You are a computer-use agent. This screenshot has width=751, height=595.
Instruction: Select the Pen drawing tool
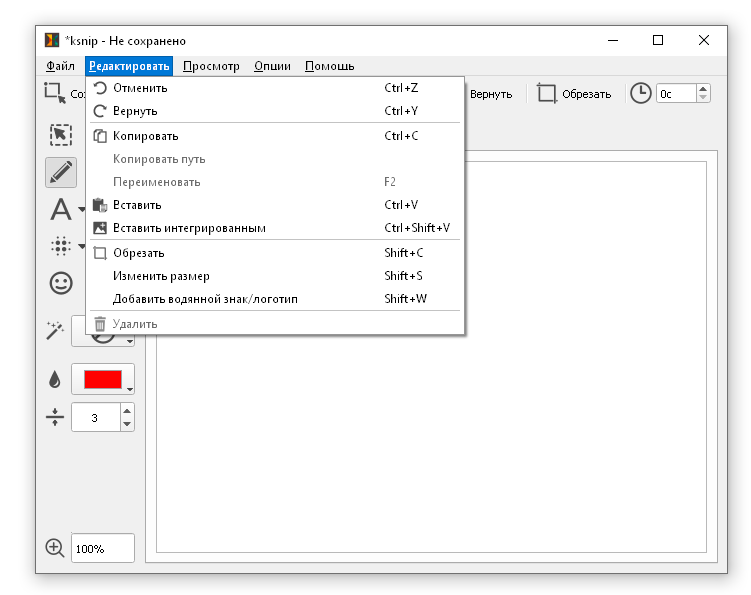click(x=61, y=172)
